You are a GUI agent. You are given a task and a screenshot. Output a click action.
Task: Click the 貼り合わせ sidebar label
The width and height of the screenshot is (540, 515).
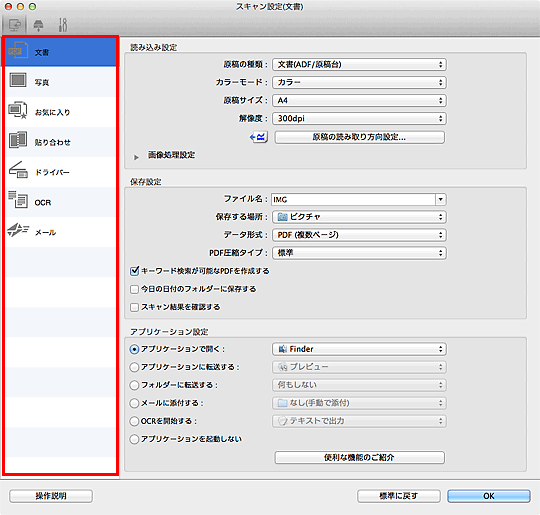point(52,143)
